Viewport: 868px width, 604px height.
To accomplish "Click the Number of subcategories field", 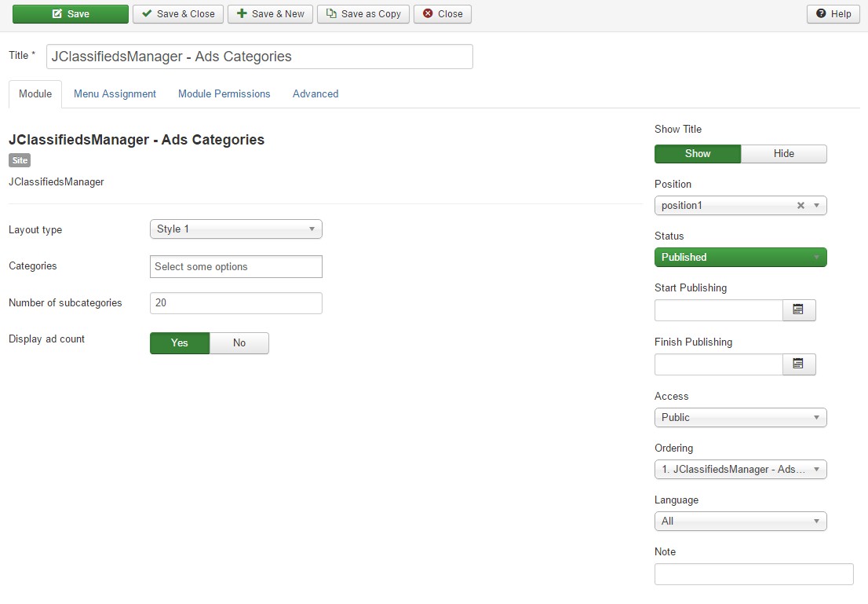I will [x=235, y=303].
